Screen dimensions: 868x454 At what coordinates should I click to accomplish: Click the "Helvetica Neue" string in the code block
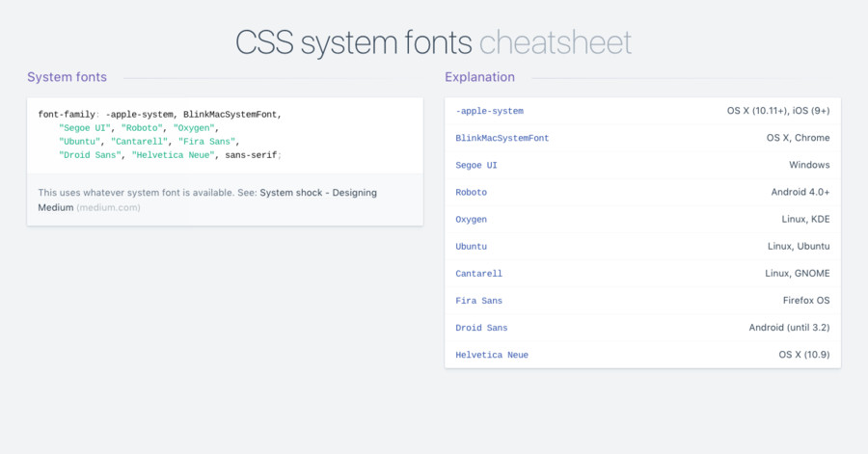click(x=173, y=155)
